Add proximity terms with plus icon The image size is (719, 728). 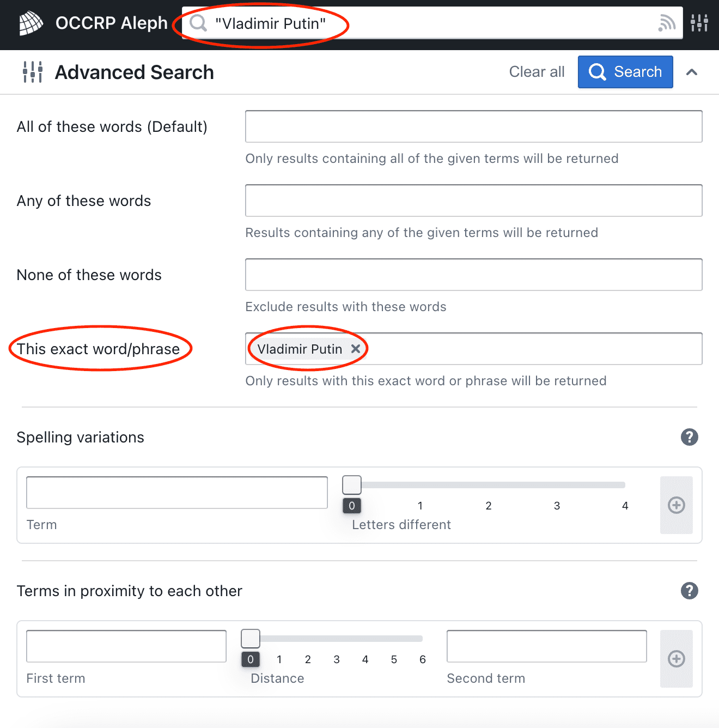(677, 659)
